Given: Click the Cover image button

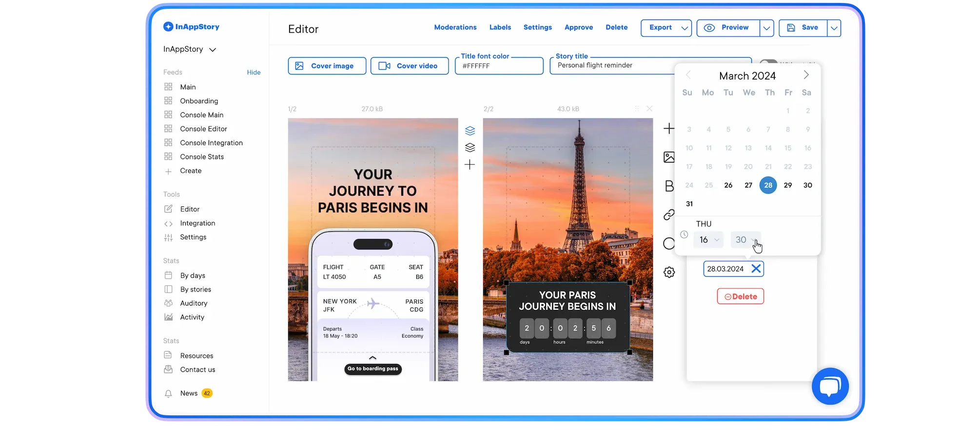Looking at the screenshot, I should 327,66.
